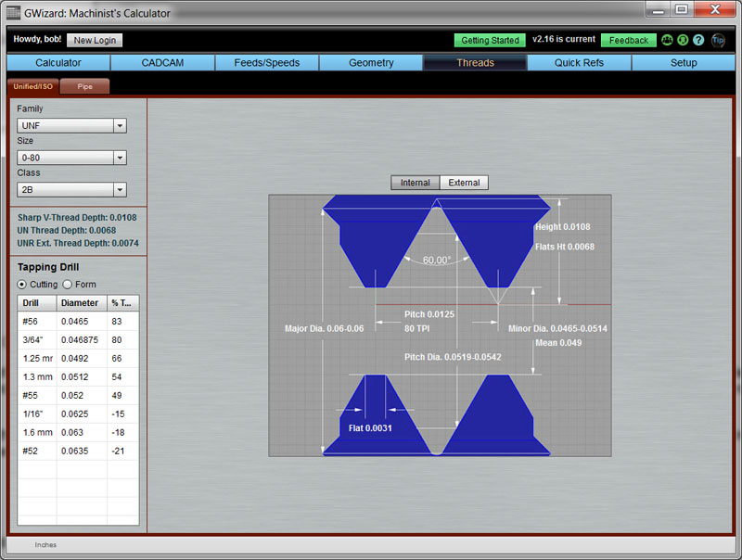This screenshot has height=560, width=742.
Task: Click the UN Thread Depth line
Action: click(x=67, y=230)
